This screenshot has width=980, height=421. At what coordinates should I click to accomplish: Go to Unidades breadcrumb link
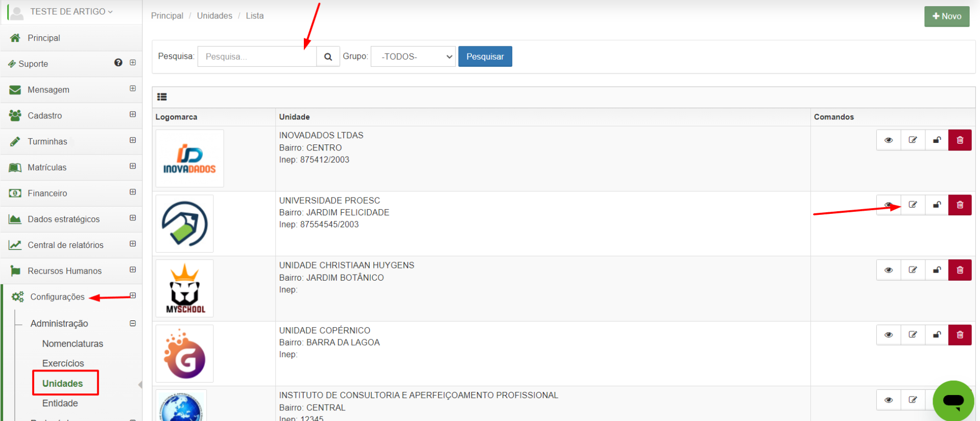tap(214, 16)
